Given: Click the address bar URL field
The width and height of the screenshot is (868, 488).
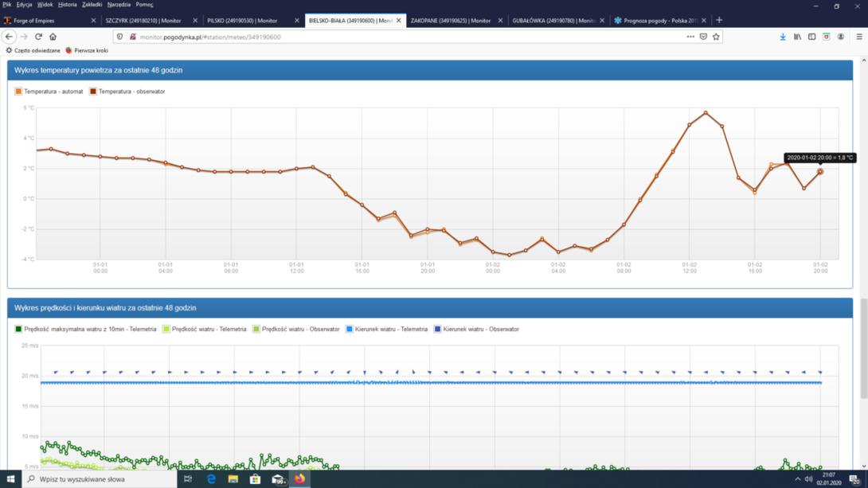Looking at the screenshot, I should 409,37.
